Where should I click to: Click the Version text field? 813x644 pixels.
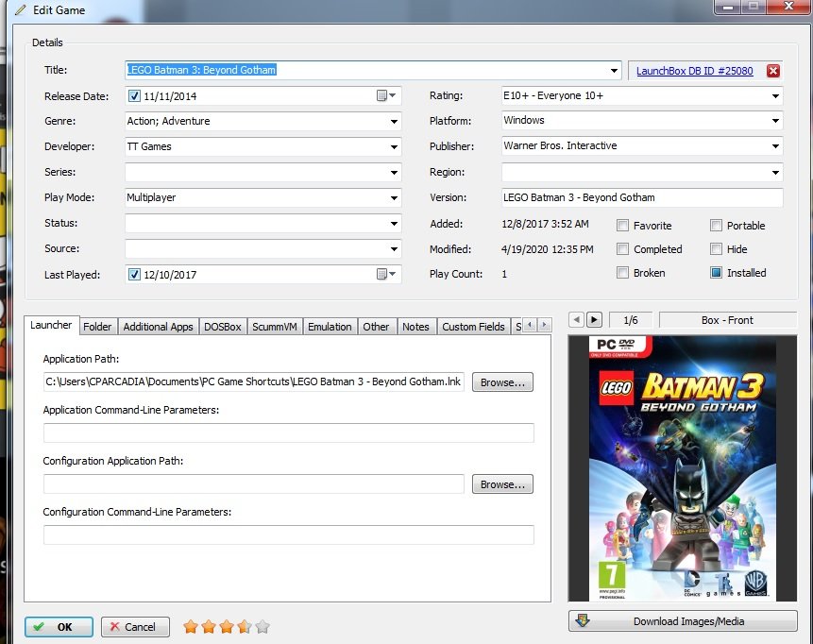click(x=642, y=197)
